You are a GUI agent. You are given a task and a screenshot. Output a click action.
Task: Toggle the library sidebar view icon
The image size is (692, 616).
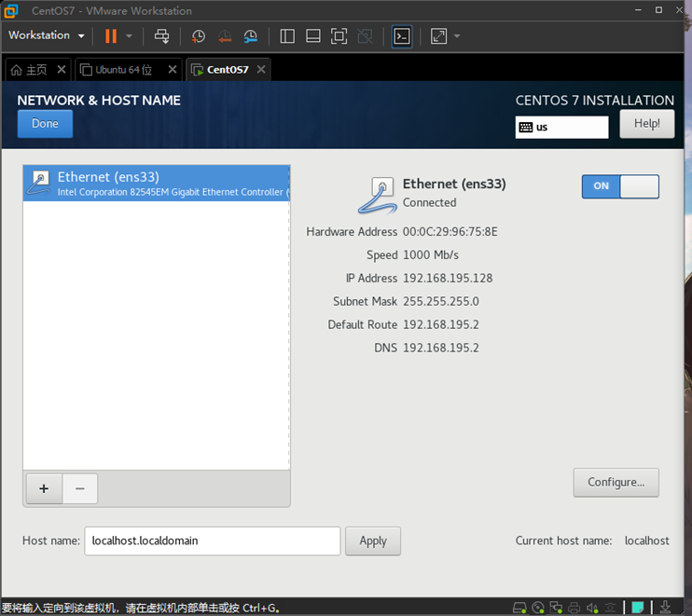coord(287,36)
